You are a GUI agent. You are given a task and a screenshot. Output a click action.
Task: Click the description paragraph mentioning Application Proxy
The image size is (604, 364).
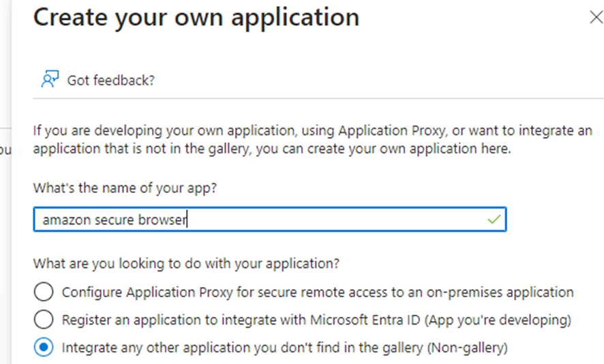click(x=312, y=140)
